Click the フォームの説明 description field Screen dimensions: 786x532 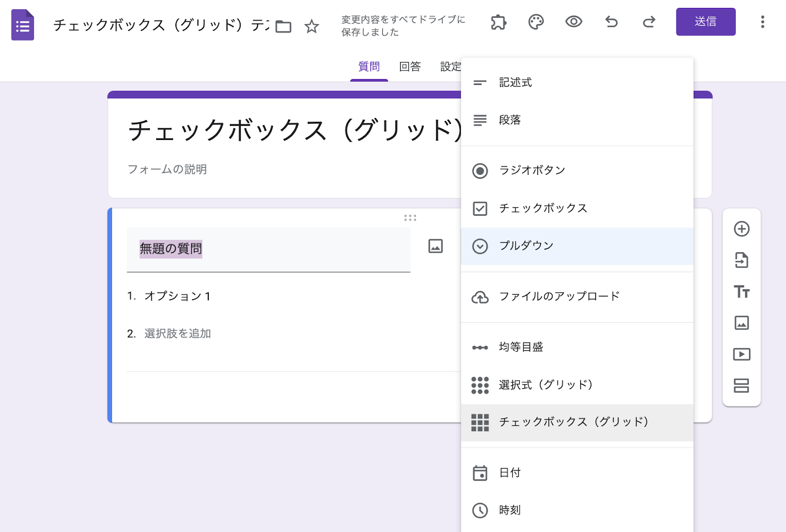pyautogui.click(x=167, y=169)
